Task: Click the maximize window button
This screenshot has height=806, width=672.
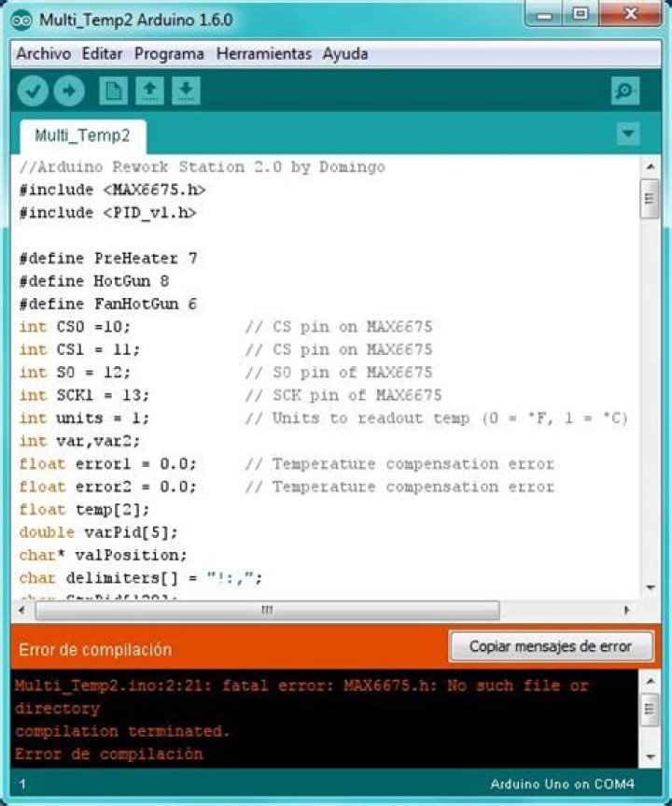Action: pos(581,13)
